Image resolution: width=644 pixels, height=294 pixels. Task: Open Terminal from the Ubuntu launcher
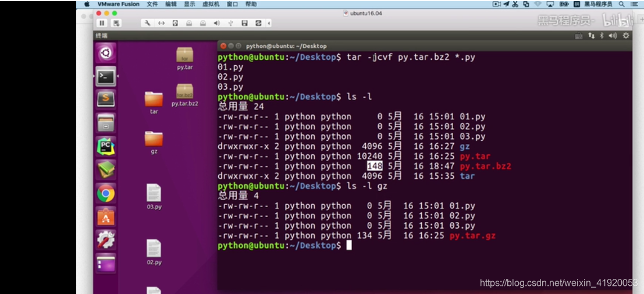pyautogui.click(x=106, y=76)
